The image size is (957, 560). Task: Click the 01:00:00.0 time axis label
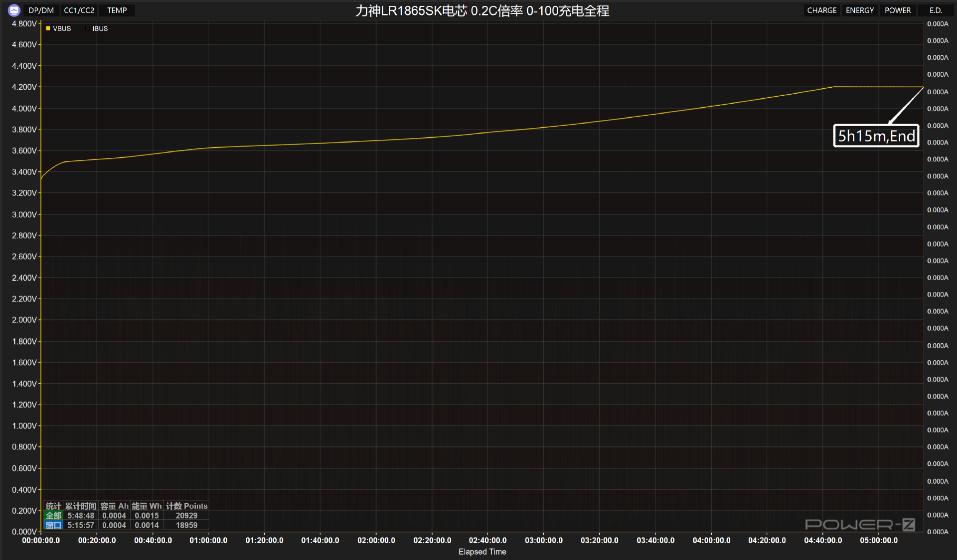click(208, 540)
